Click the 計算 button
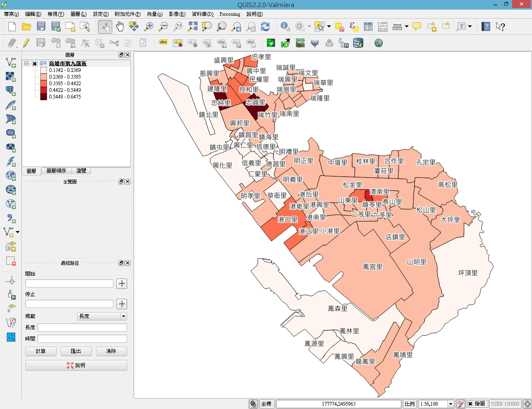The height and width of the screenshot is (409, 532). (x=41, y=351)
